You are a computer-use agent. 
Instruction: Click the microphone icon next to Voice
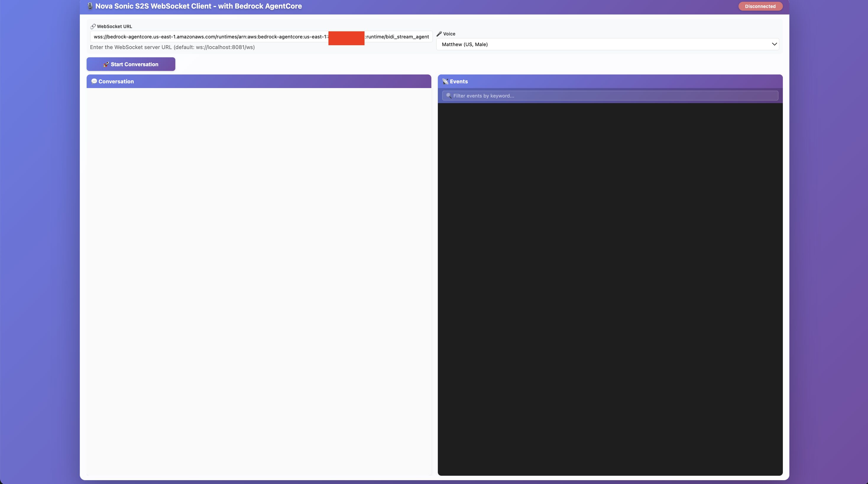(439, 34)
